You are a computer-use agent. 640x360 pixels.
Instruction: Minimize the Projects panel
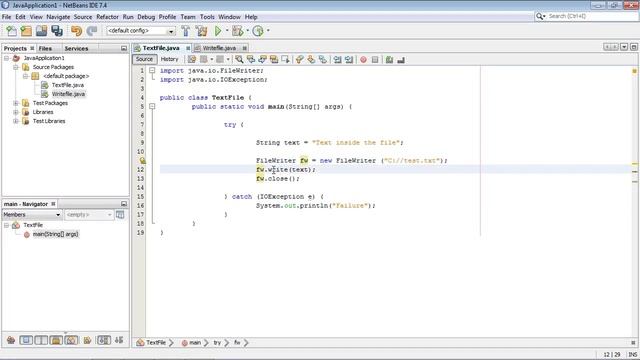[x=124, y=49]
